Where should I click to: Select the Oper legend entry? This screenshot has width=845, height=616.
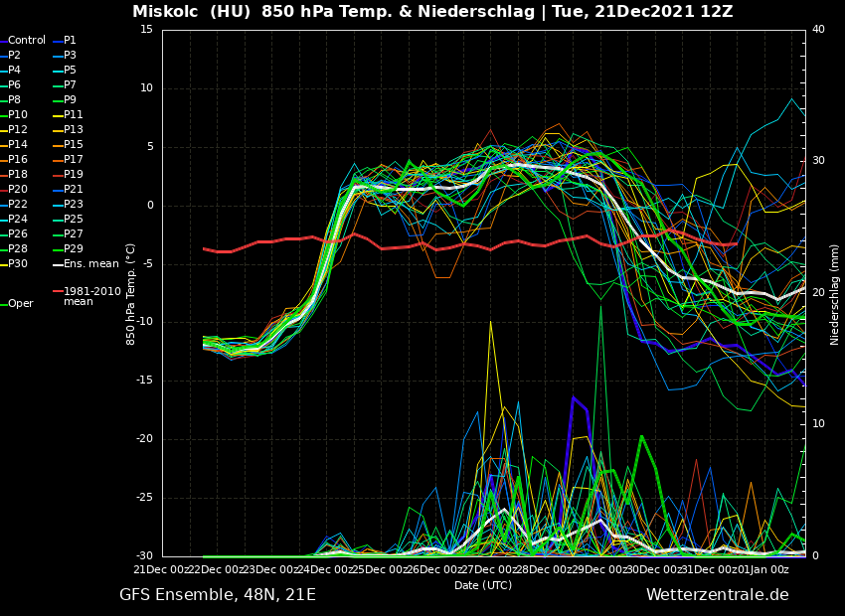click(20, 304)
